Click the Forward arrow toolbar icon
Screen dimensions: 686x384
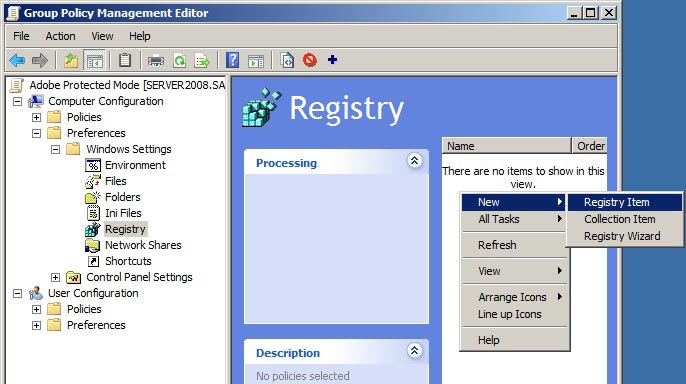40,60
